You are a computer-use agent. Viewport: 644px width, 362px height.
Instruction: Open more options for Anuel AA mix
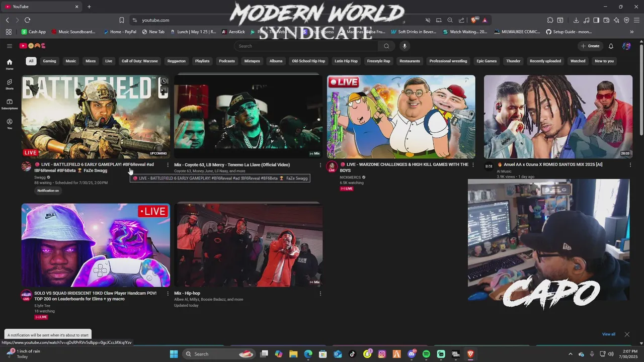pos(630,165)
